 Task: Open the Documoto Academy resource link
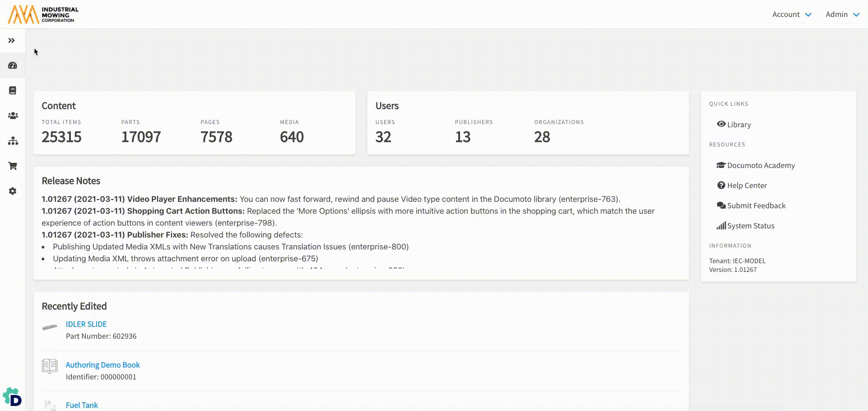pyautogui.click(x=760, y=165)
